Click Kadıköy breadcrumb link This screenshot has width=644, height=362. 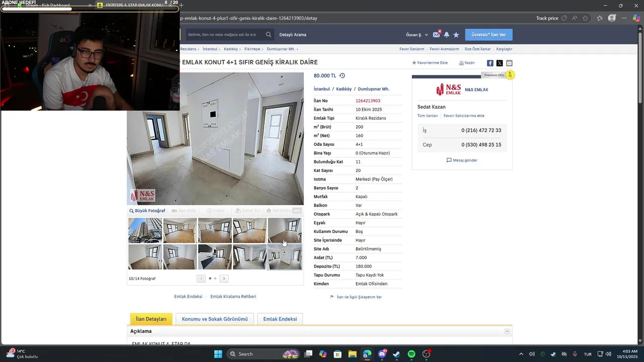pos(231,49)
